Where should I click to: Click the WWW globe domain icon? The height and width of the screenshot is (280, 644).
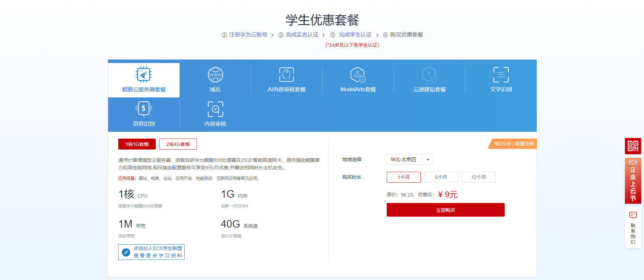coord(215,75)
